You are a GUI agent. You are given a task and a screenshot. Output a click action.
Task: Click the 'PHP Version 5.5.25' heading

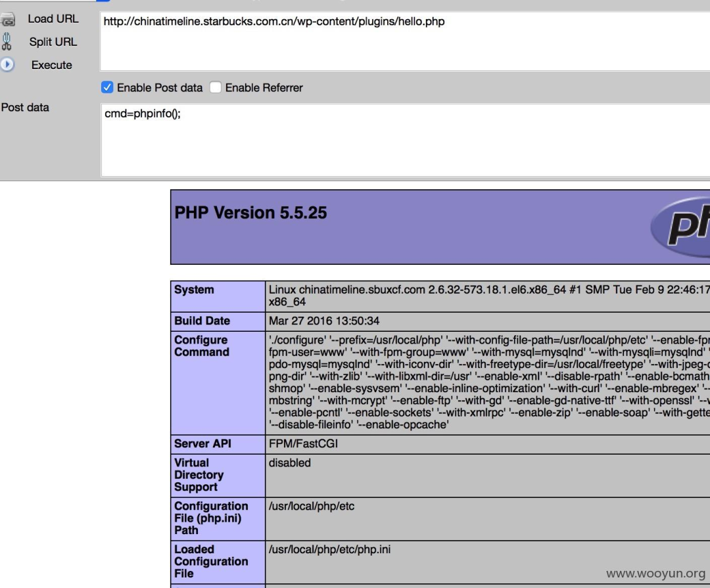[250, 213]
